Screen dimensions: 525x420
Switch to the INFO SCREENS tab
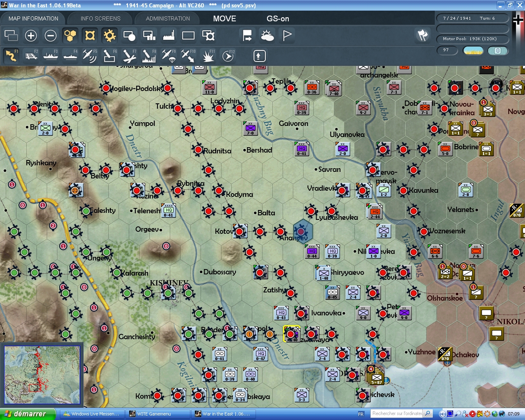click(100, 18)
